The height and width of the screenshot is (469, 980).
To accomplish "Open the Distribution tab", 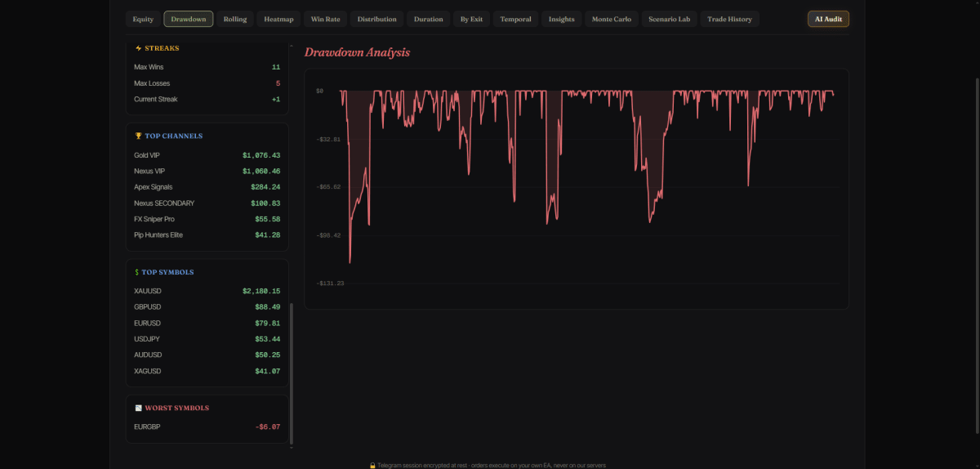I will pyautogui.click(x=377, y=19).
